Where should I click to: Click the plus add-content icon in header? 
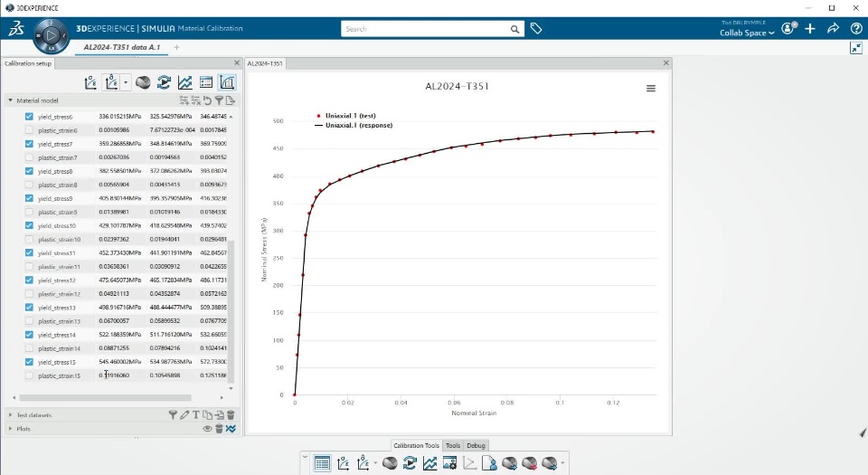coord(810,29)
